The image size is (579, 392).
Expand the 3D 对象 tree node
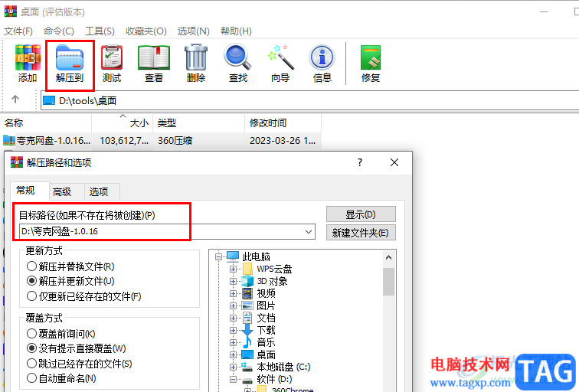(x=233, y=281)
